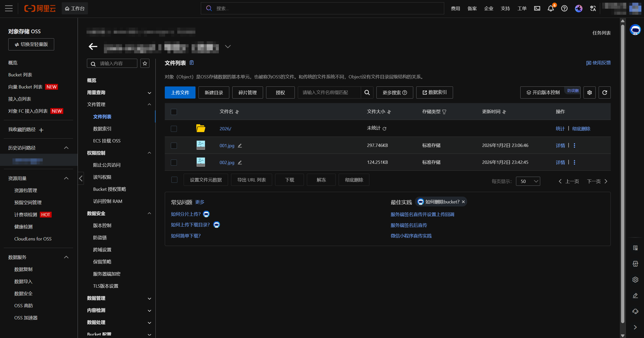Image resolution: width=644 pixels, height=338 pixels.
Task: Click the rename pencil next to 001.jpg
Action: point(240,145)
